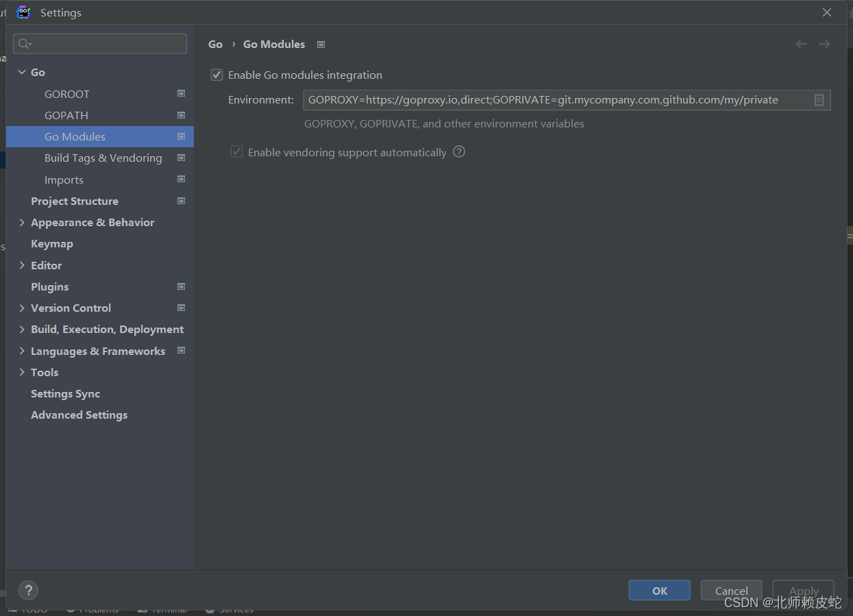This screenshot has height=616, width=853.
Task: Click the project icon next to Go Modules breadcrumb
Action: tap(321, 45)
